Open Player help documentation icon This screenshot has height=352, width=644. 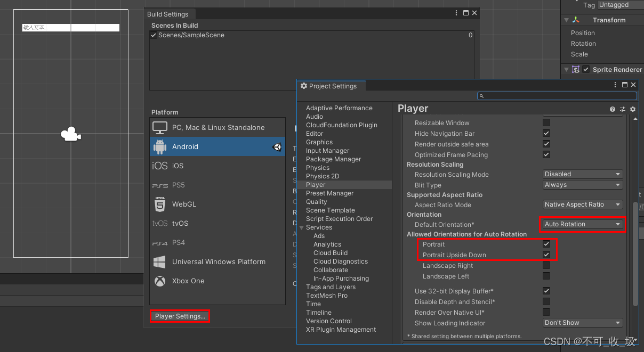tap(613, 109)
